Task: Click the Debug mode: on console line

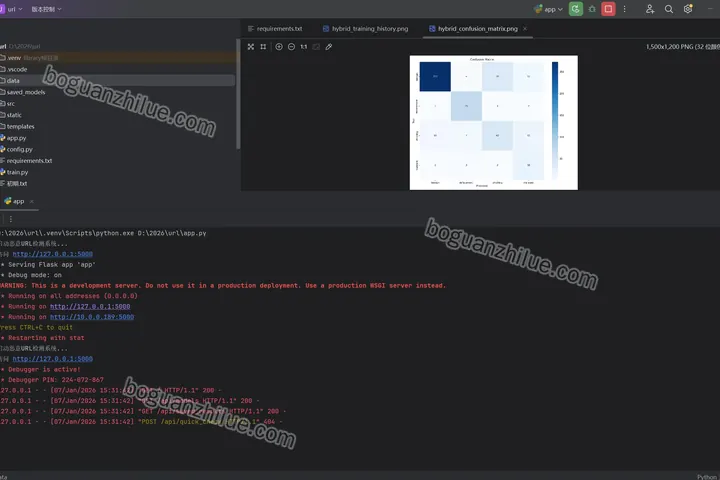Action: [x=31, y=275]
